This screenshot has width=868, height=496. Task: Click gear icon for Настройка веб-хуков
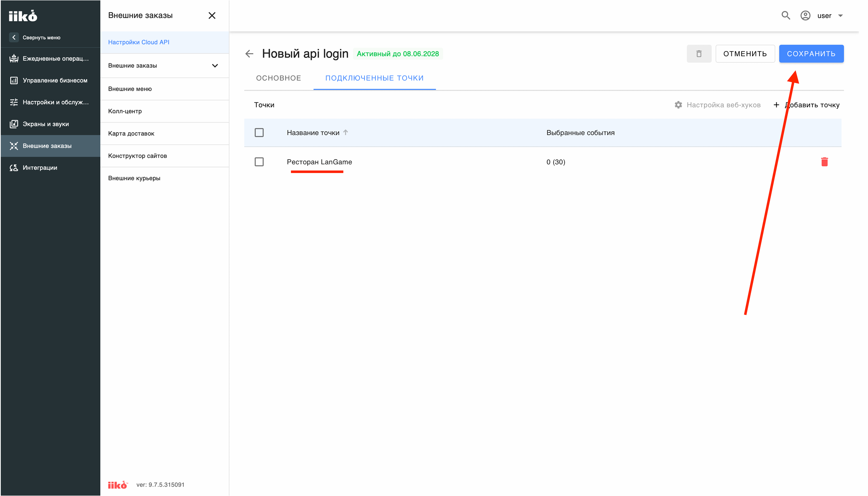coord(678,105)
